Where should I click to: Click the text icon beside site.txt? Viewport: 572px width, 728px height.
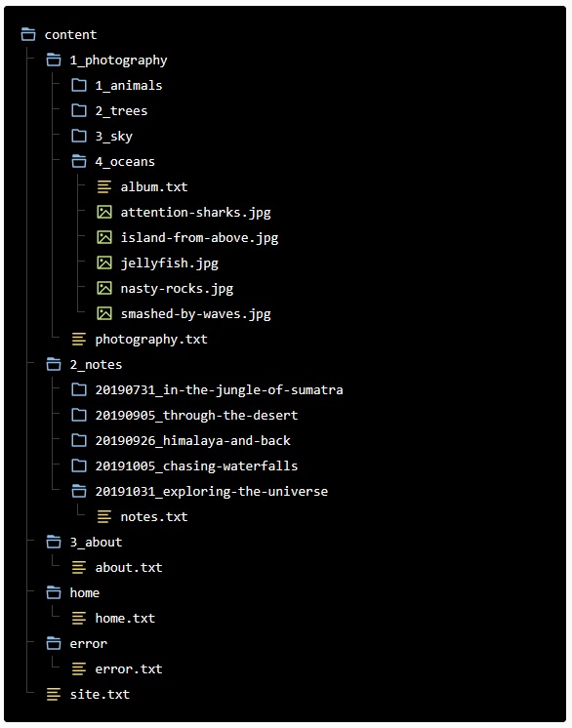tap(54, 694)
